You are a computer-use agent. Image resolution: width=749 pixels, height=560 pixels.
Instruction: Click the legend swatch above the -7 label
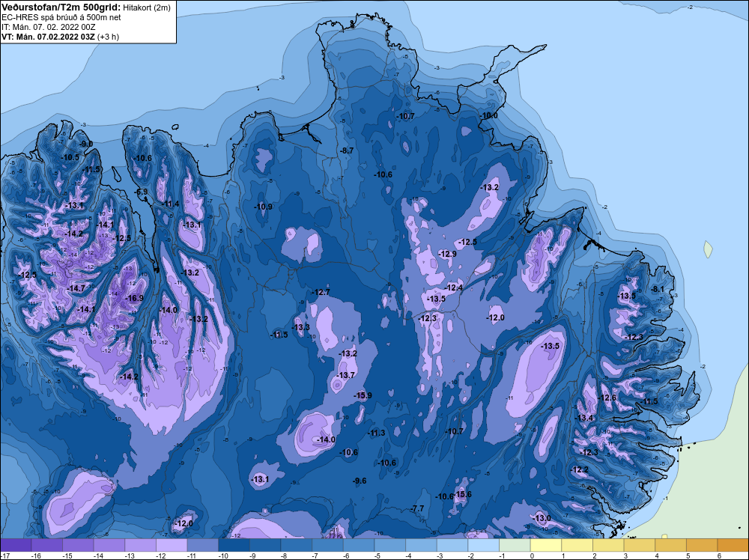point(328,544)
